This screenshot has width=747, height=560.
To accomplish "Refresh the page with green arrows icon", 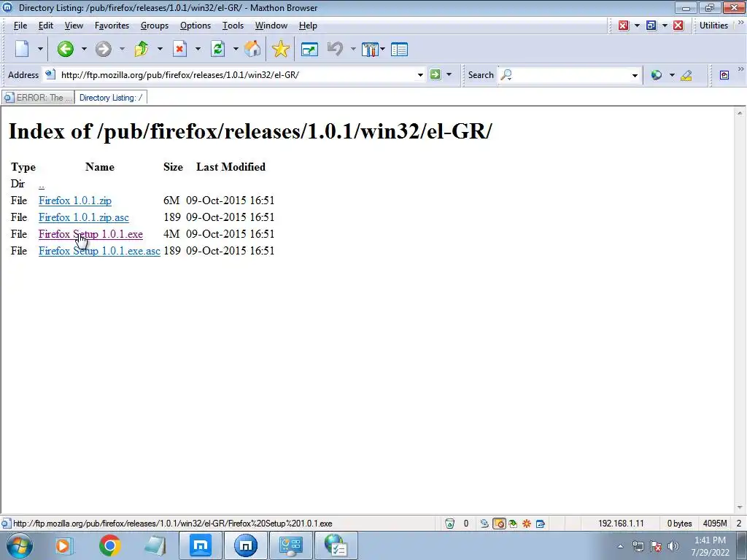I will [217, 49].
